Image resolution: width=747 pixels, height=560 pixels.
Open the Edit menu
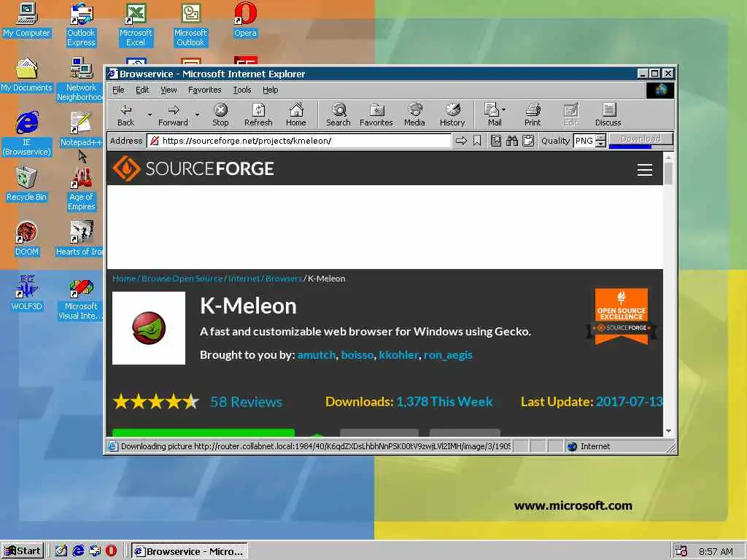tap(142, 90)
